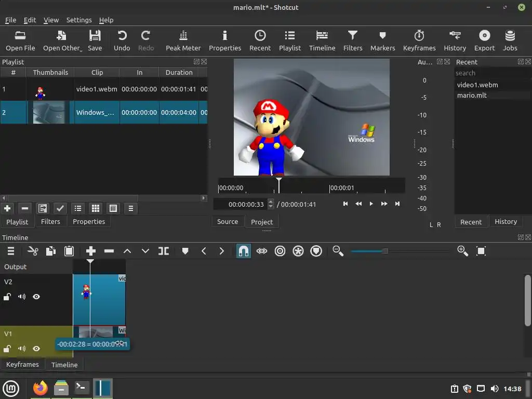Switch playlist to tiles view
This screenshot has height=399, width=532.
tap(113, 208)
